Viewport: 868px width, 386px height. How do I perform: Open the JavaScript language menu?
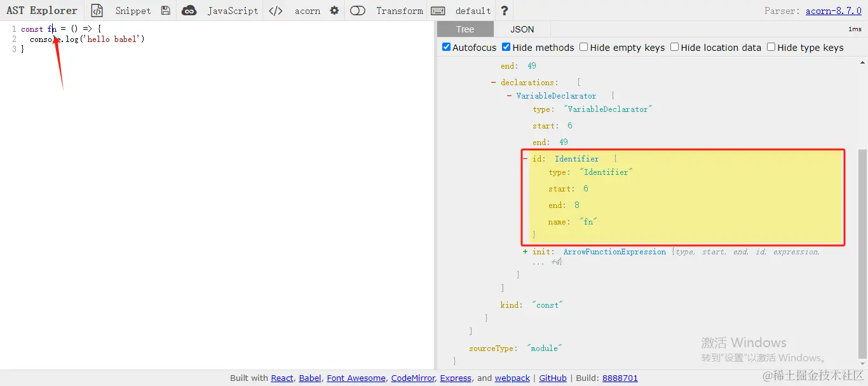point(233,11)
